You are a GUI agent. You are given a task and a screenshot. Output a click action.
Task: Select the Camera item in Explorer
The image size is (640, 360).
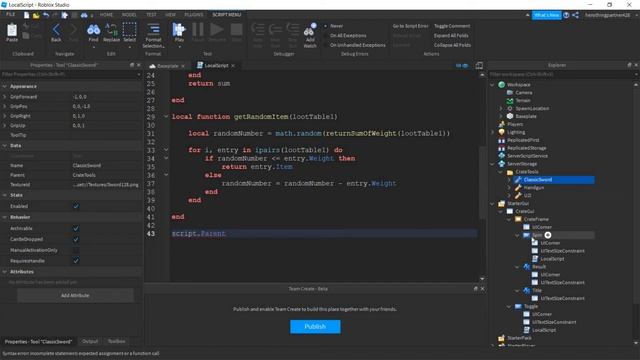[523, 93]
